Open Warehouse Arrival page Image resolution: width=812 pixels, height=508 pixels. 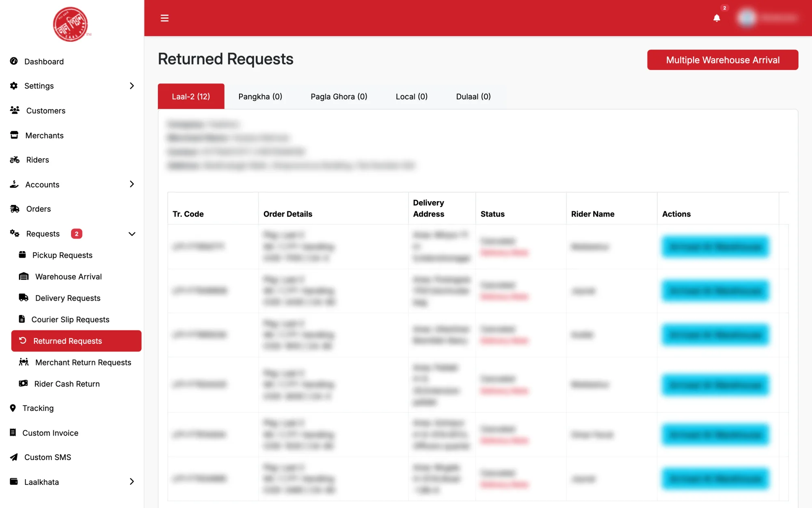(x=68, y=277)
